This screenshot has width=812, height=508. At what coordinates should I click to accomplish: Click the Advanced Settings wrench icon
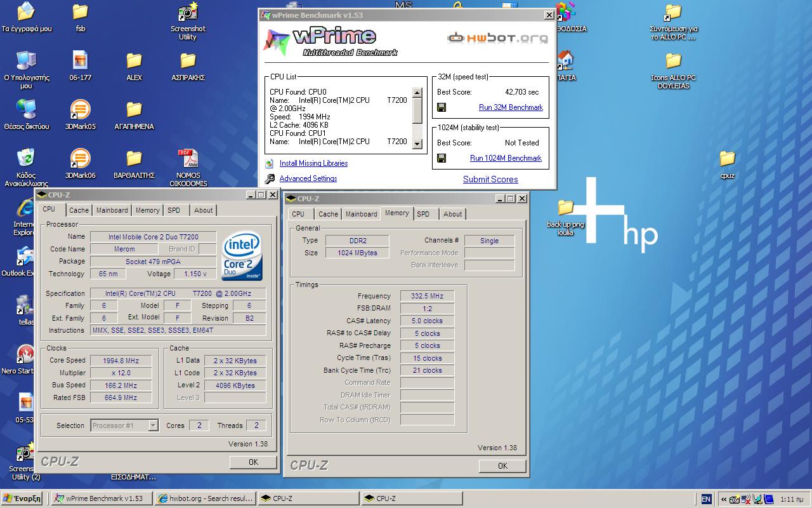pyautogui.click(x=270, y=178)
